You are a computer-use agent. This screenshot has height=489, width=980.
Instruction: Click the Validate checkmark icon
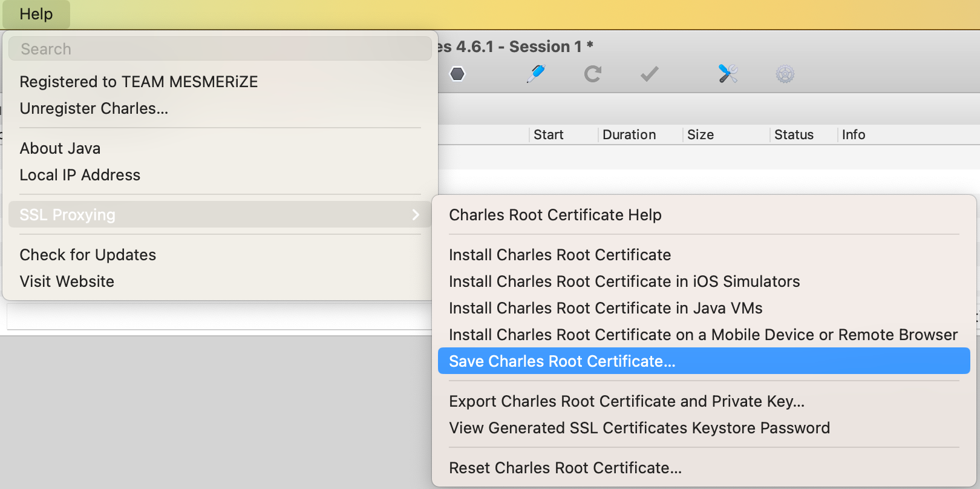[649, 74]
